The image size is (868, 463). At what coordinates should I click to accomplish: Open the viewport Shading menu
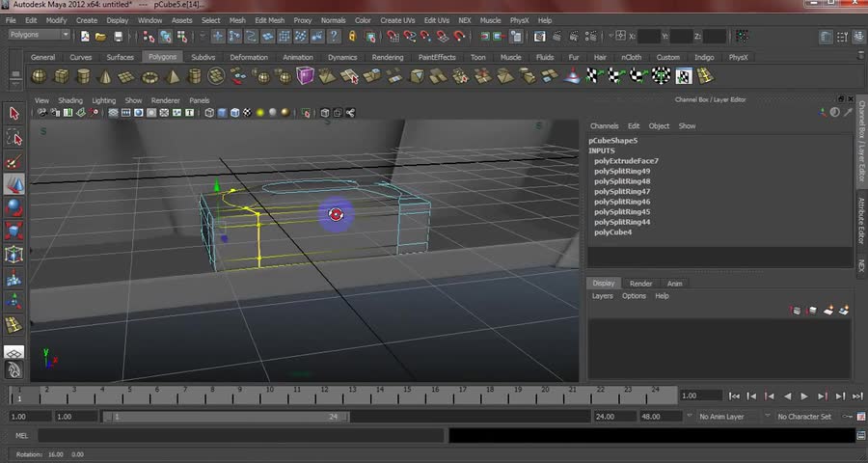pos(70,100)
